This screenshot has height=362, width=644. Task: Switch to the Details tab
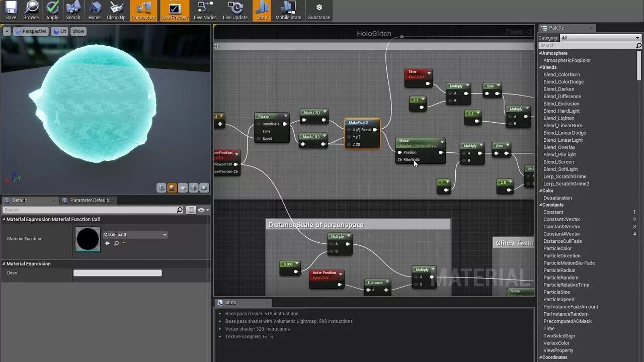tap(20, 200)
